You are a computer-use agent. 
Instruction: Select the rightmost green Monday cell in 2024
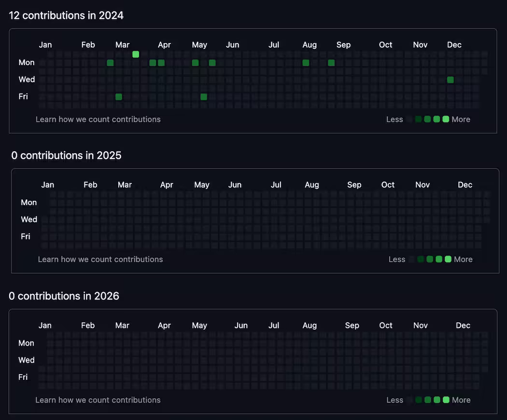coord(331,63)
